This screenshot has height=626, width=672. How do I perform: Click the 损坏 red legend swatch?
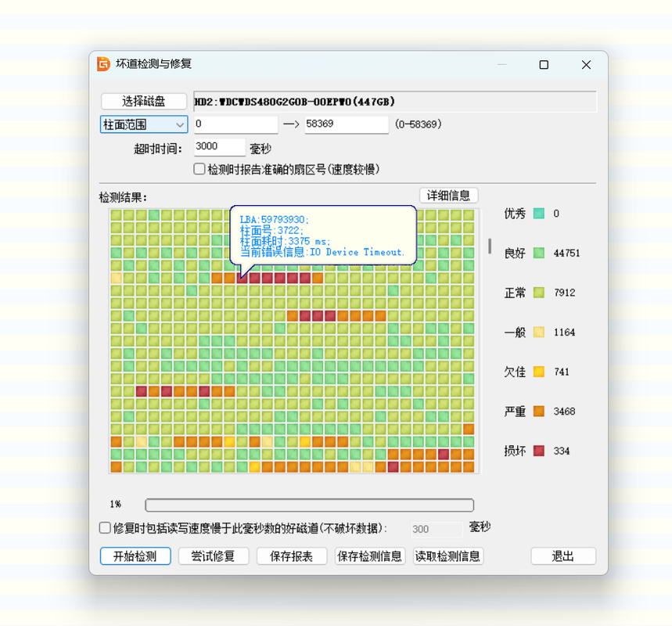(x=539, y=451)
